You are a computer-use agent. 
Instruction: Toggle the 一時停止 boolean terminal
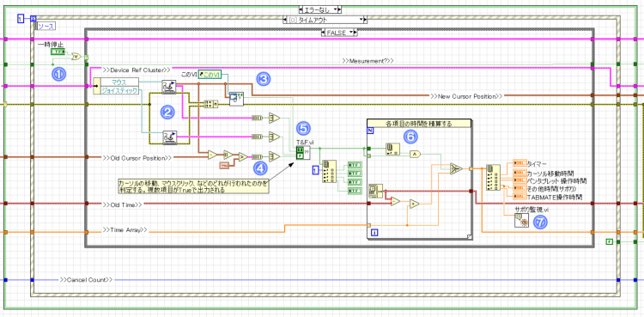click(57, 52)
